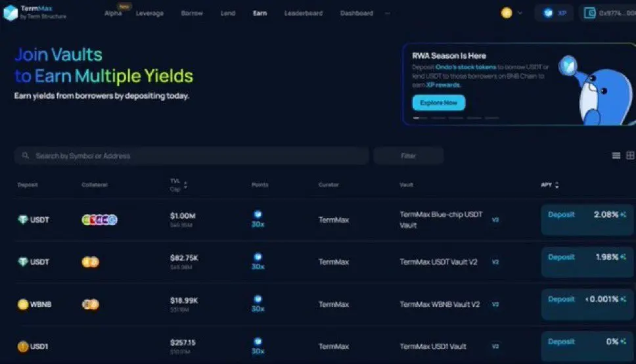Click the USD1 token icon
This screenshot has height=364, width=636.
pyautogui.click(x=23, y=346)
